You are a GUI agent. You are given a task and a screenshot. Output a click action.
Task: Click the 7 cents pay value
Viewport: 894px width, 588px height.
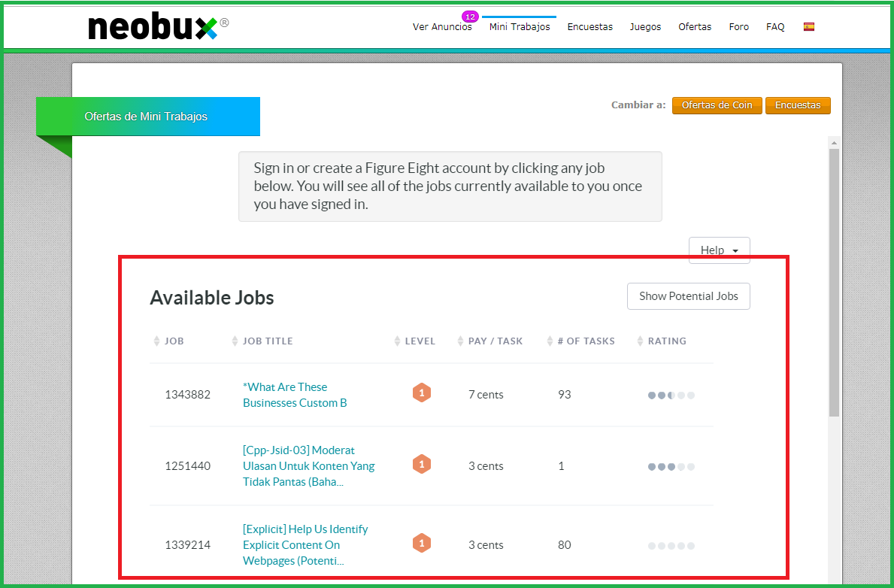486,395
